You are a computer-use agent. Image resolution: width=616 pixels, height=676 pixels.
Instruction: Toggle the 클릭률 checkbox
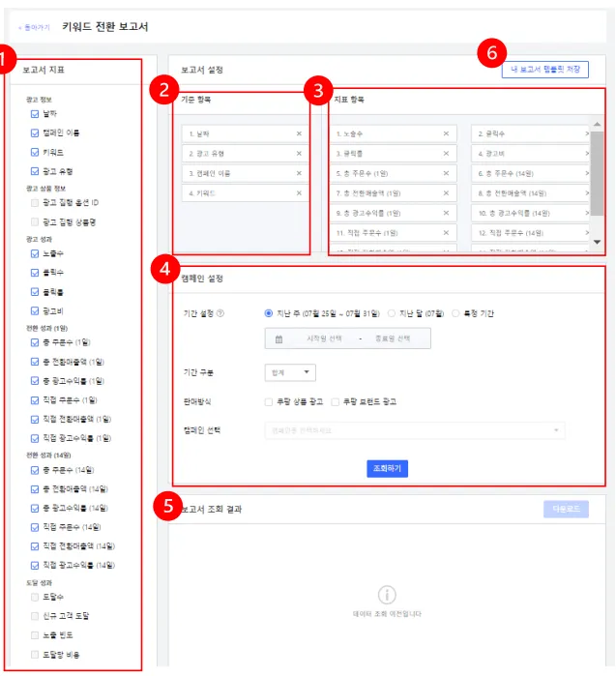click(35, 292)
